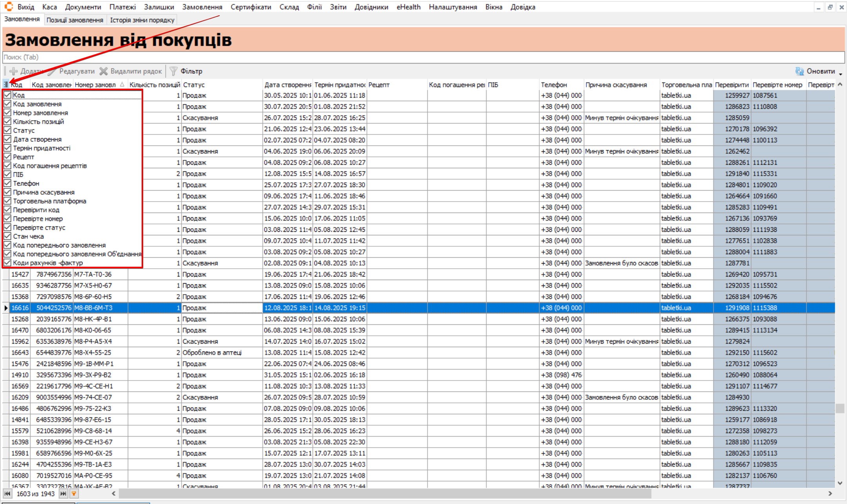847x504 pixels.
Task: Click sort arrow on Номер замовлення column header
Action: pos(122,84)
